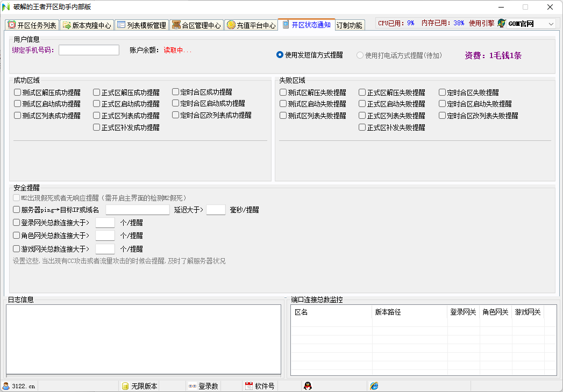Click the calendar icon beside 软件号
This screenshot has width=563, height=392.
coord(249,386)
